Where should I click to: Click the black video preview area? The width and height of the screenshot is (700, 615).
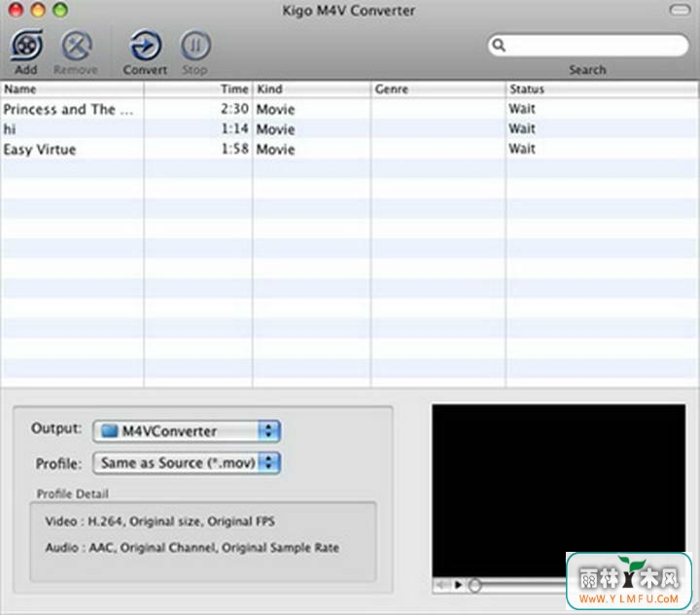click(558, 491)
